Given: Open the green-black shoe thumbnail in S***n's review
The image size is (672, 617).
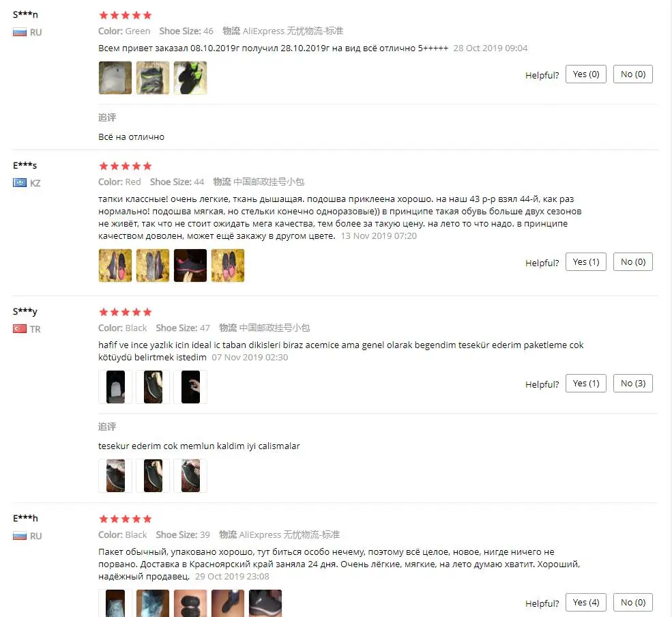Looking at the screenshot, I should tap(190, 78).
